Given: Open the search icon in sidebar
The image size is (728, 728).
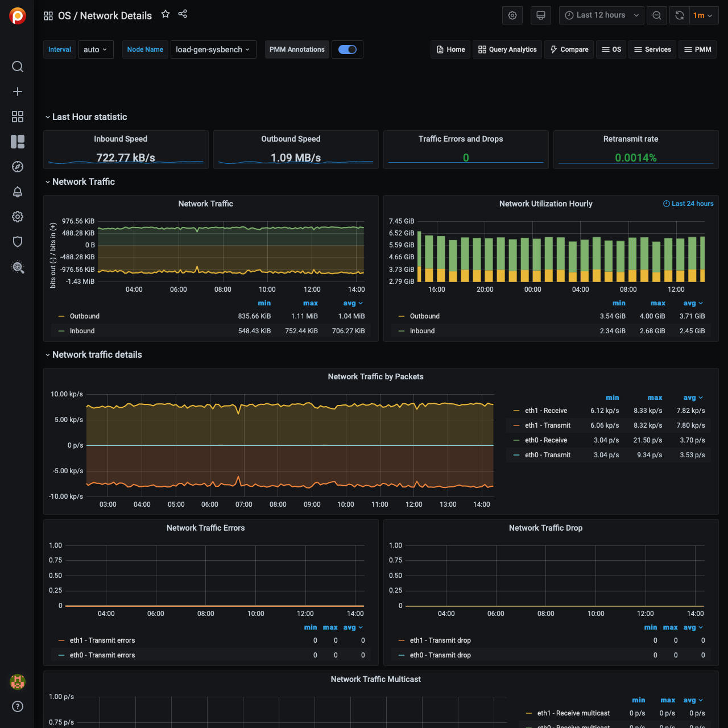Looking at the screenshot, I should 18,67.
